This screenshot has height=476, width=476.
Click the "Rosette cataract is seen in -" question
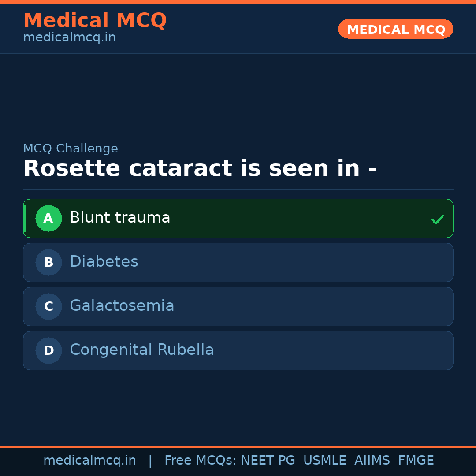[200, 169]
